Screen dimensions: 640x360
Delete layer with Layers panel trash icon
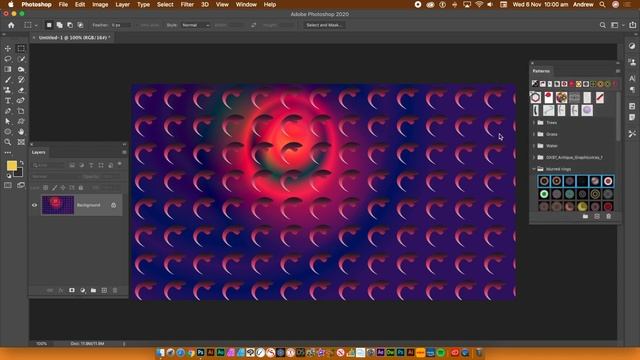coord(115,290)
